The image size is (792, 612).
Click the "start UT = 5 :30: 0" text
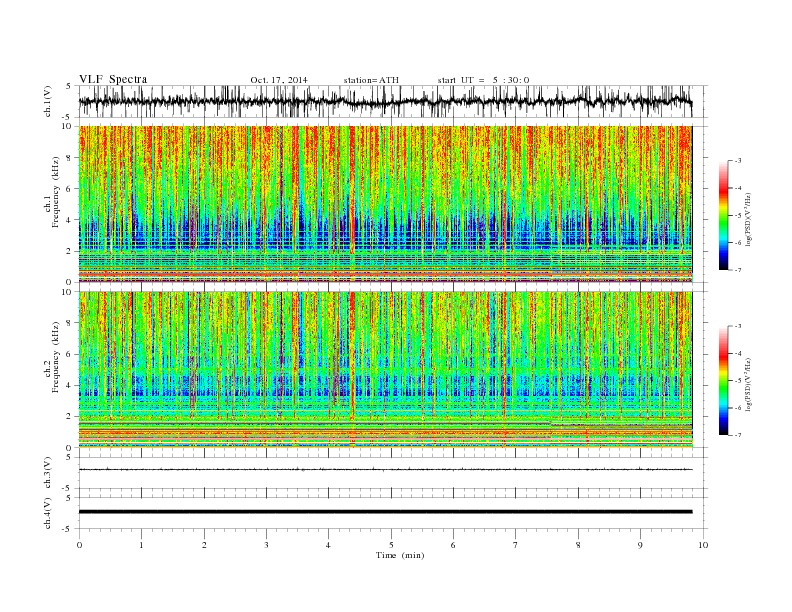pyautogui.click(x=483, y=80)
